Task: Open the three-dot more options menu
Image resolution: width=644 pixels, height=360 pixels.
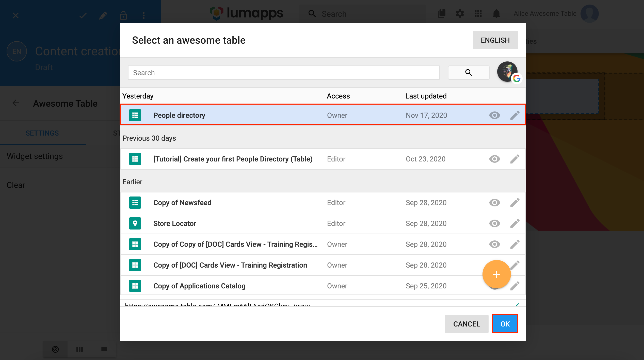Action: coord(144,16)
